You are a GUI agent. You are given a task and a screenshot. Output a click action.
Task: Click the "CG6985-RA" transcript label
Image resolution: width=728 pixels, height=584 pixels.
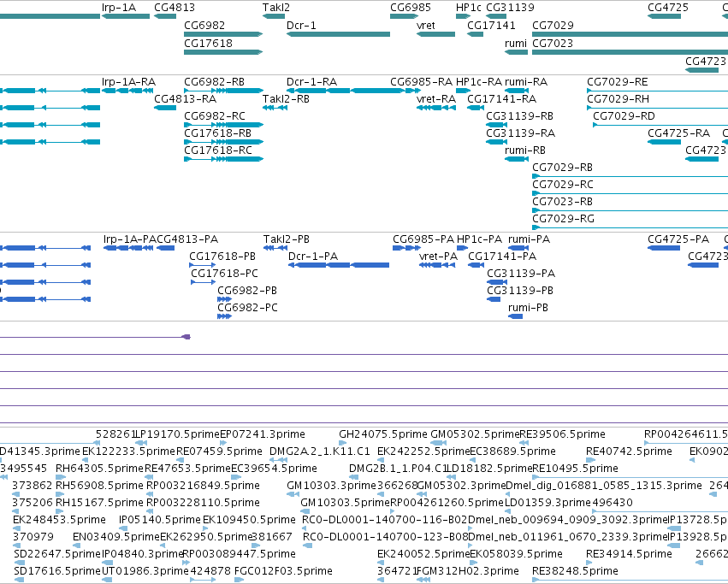(x=421, y=82)
